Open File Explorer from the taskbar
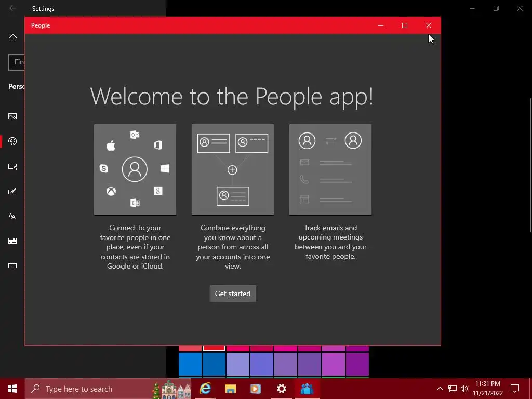 pyautogui.click(x=230, y=389)
